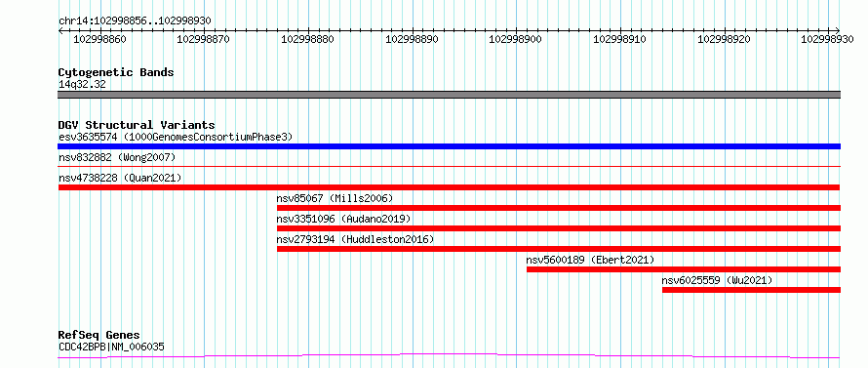Viewport: 868px width, 368px height.
Task: Click the nsv5600189 red variant bar
Action: tap(684, 269)
